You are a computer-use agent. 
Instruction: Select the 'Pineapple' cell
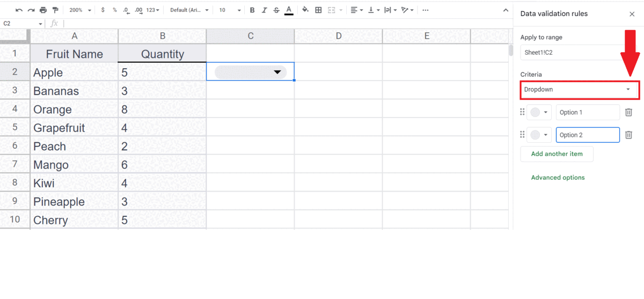[x=74, y=201]
